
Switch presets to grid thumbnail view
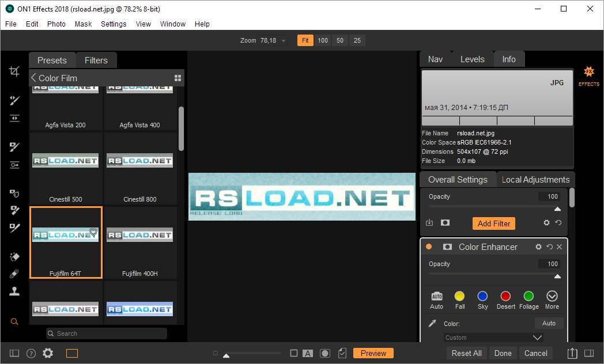[178, 78]
